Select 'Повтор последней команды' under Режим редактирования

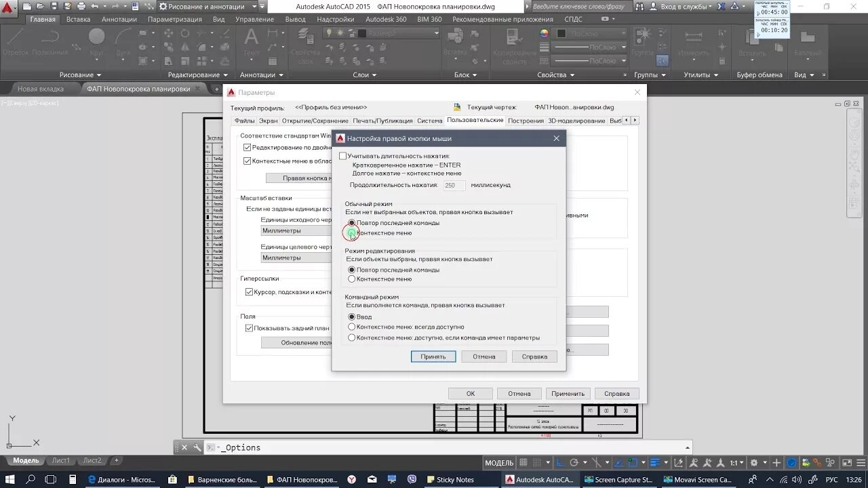(351, 270)
